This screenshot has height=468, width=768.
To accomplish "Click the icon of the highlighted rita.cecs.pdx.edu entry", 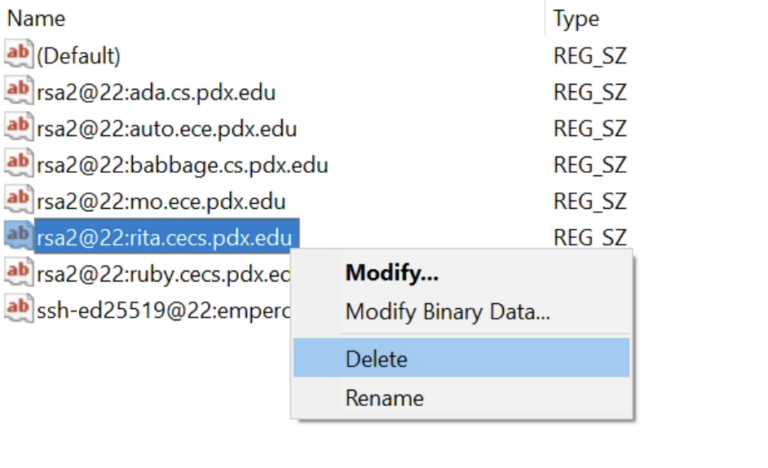I will (18, 237).
